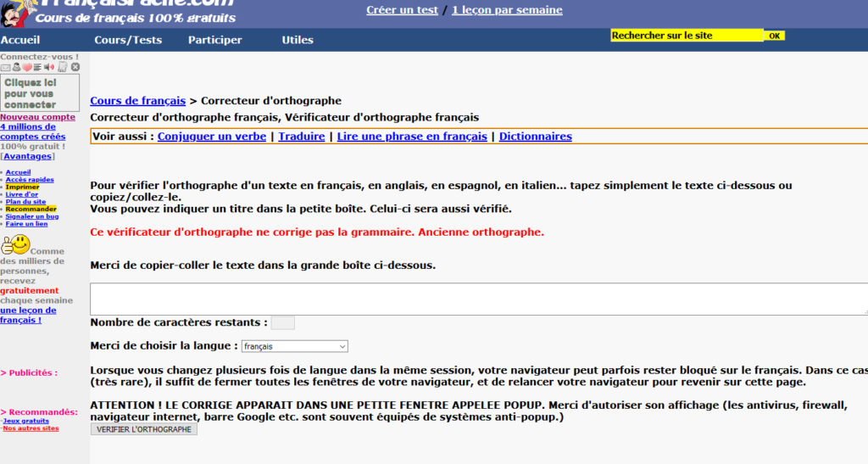Image resolution: width=868 pixels, height=464 pixels.
Task: Click the remaining characters counter box
Action: [283, 323]
